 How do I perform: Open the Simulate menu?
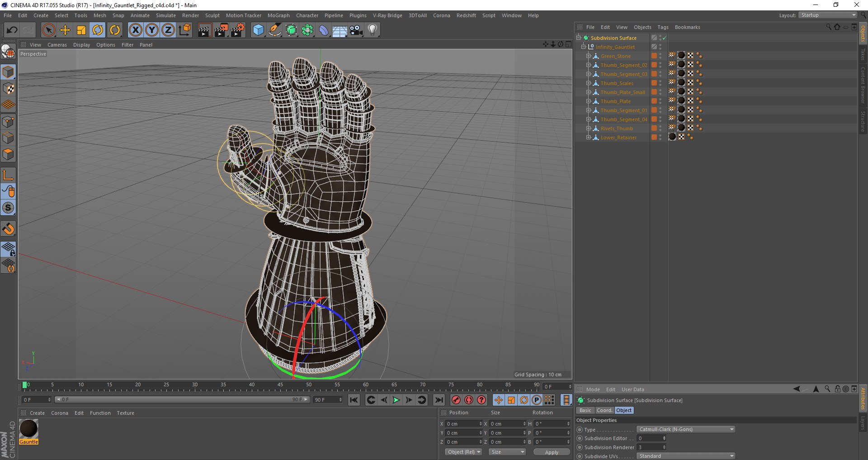point(166,15)
